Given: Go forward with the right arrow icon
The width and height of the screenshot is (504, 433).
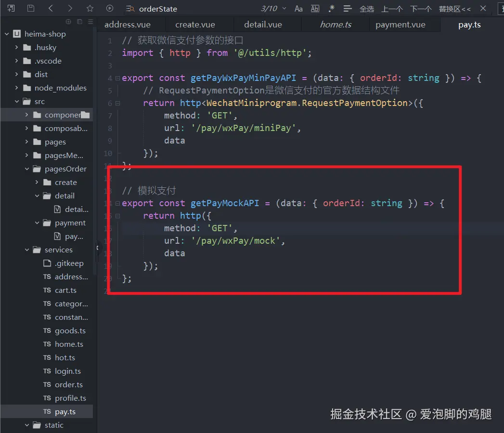Looking at the screenshot, I should point(70,8).
